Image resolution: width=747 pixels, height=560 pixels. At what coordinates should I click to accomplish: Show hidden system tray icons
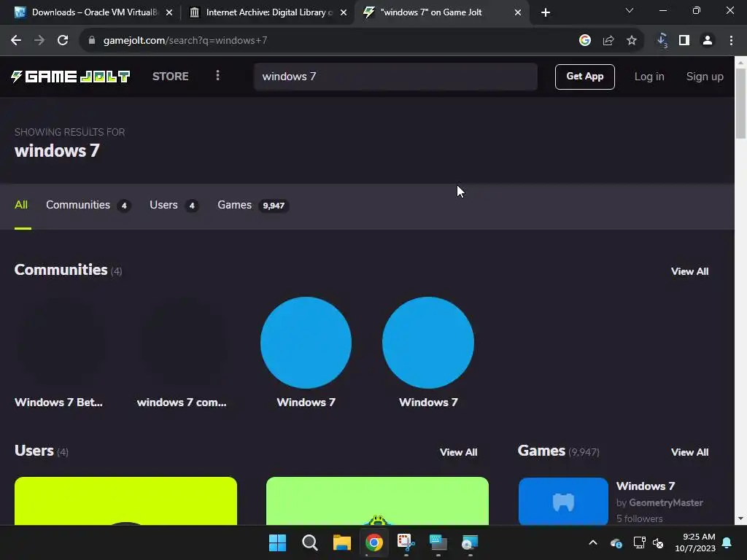pos(593,542)
